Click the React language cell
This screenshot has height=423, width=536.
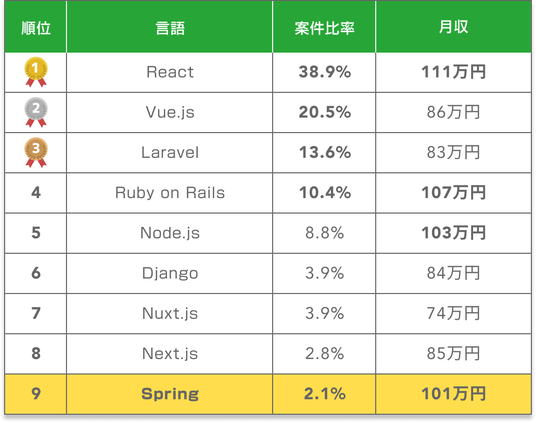coord(170,72)
